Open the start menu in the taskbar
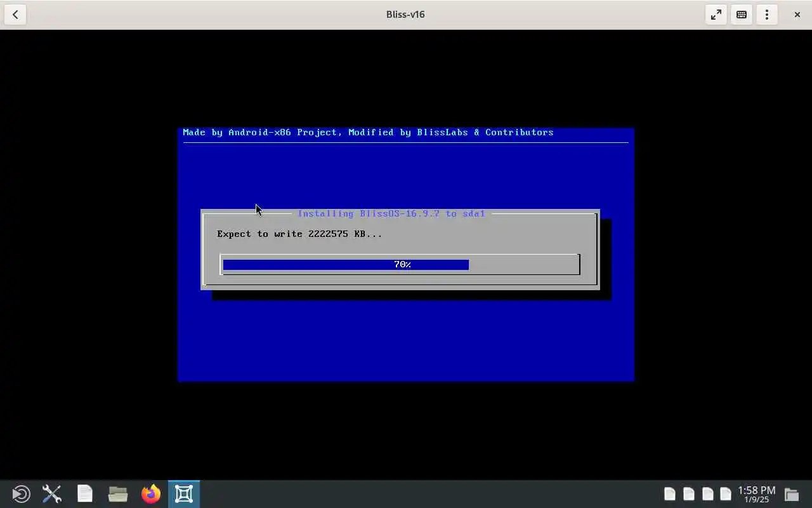Viewport: 812px width, 508px height. coord(21,494)
